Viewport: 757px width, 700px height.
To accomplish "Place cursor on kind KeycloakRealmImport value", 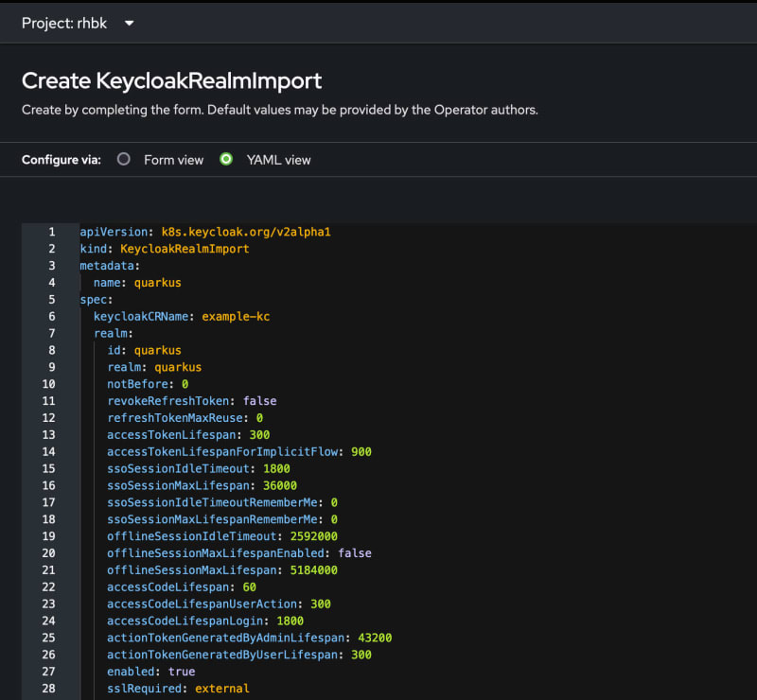I will click(185, 249).
